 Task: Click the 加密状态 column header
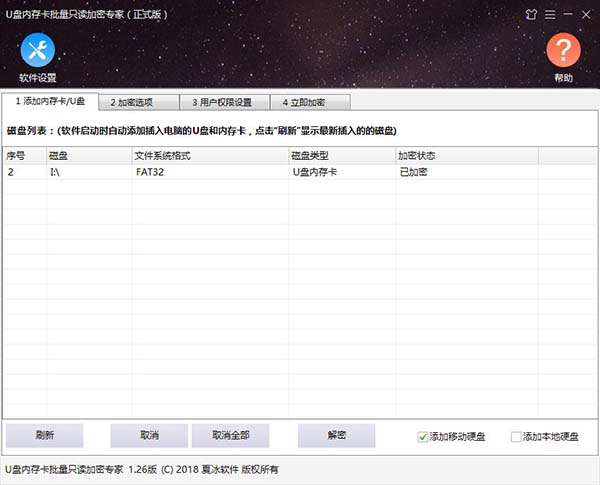467,156
